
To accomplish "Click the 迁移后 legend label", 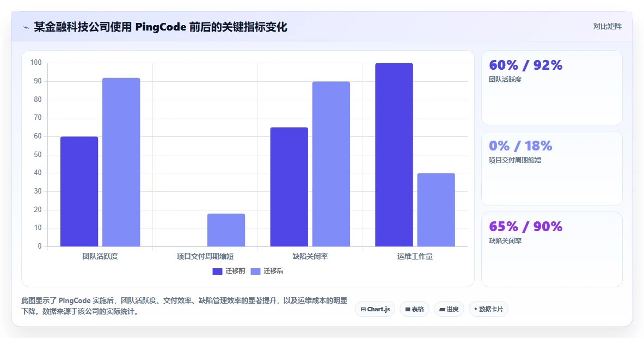I will (273, 271).
